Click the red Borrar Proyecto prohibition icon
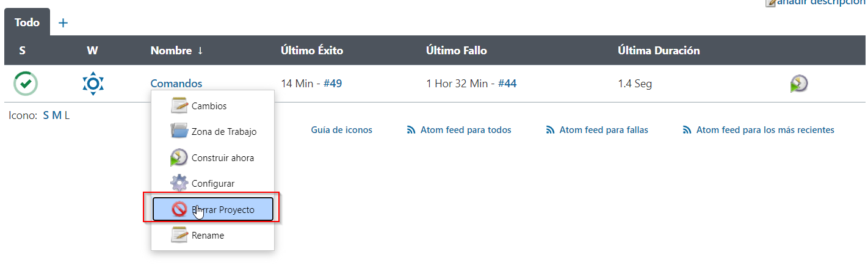Screen dimensions: 868x274 179,209
